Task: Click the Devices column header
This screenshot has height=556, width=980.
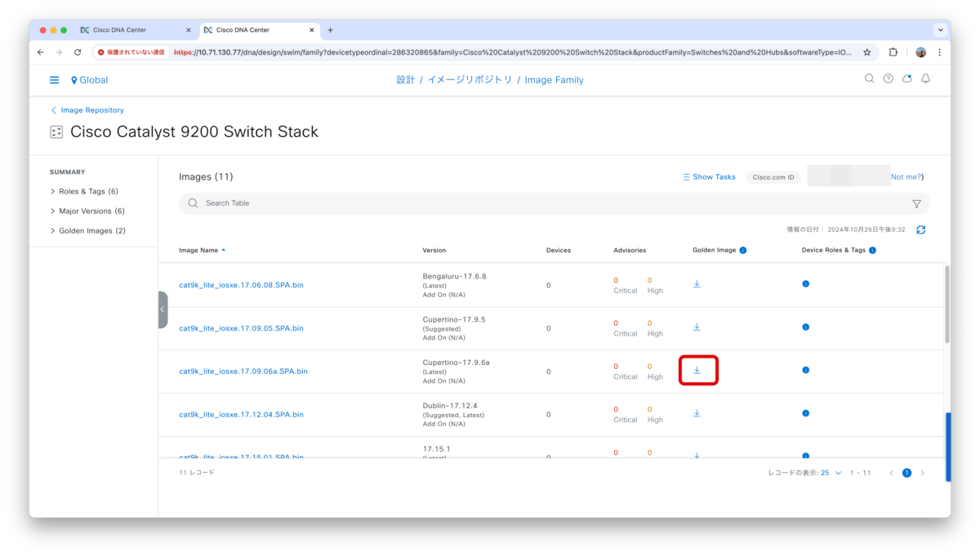Action: tap(559, 250)
